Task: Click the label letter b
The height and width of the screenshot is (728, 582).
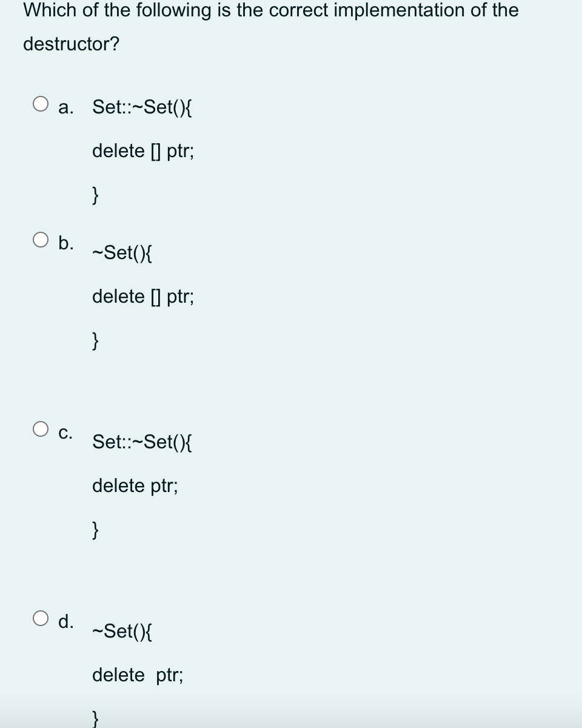Action: 65,243
